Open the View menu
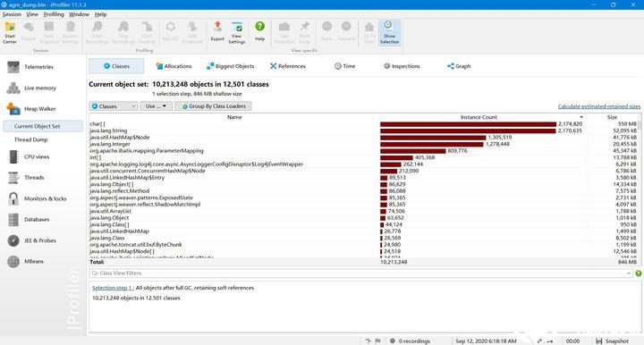This screenshot has width=644, height=345. click(x=32, y=14)
